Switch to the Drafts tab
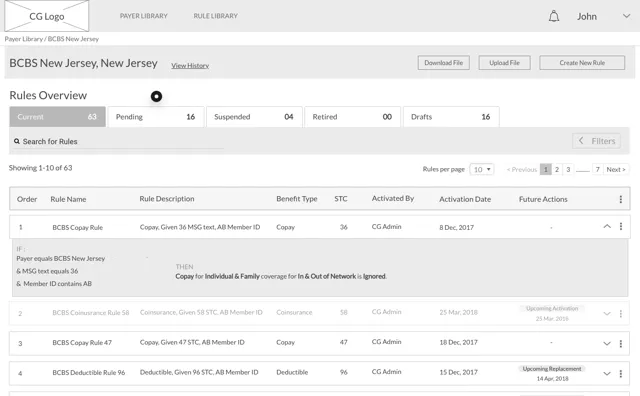The width and height of the screenshot is (640, 396). click(x=451, y=117)
